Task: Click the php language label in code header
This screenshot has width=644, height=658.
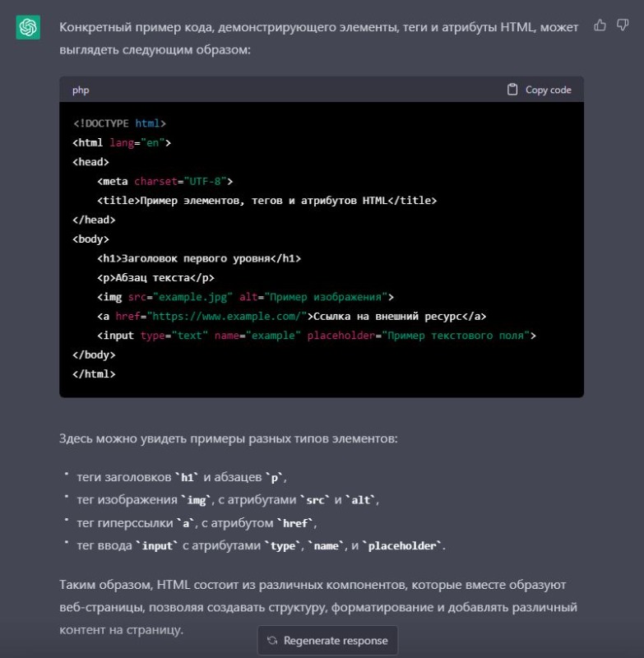Action: pos(81,90)
